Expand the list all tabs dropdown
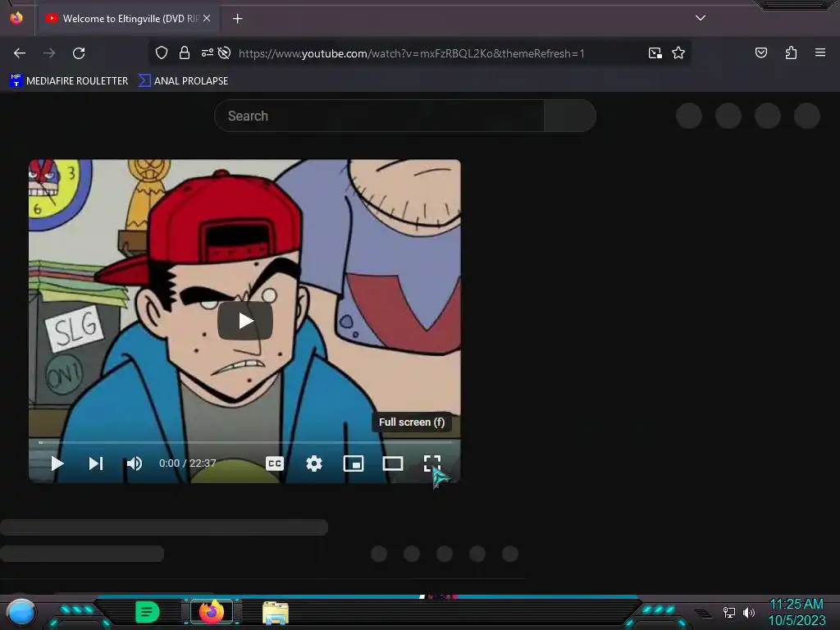 (701, 18)
